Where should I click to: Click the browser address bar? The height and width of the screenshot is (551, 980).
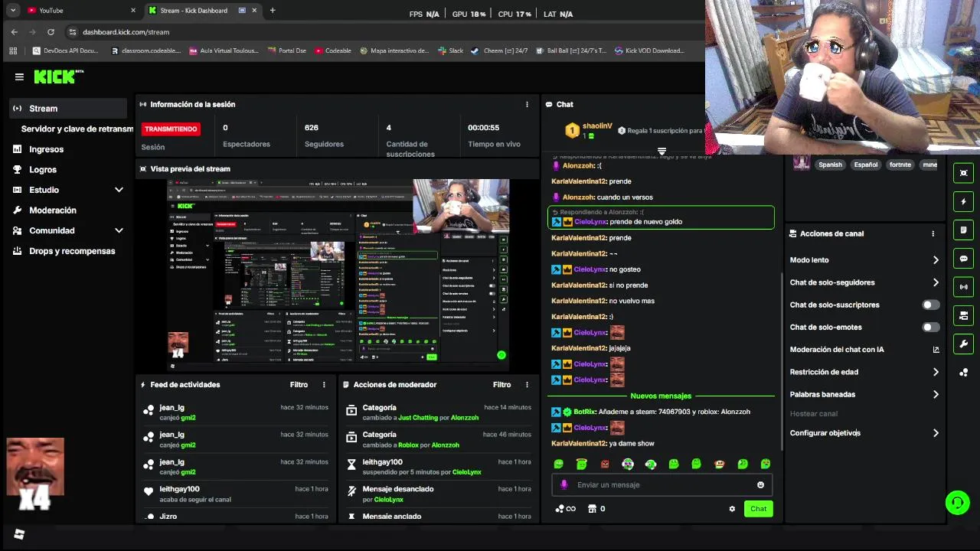click(383, 32)
